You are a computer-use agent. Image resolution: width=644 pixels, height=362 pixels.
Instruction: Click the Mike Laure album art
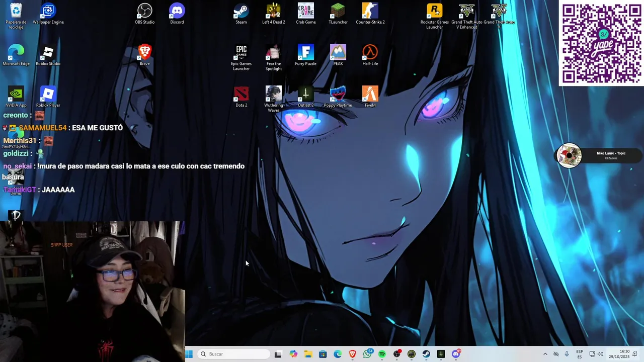[x=569, y=156]
